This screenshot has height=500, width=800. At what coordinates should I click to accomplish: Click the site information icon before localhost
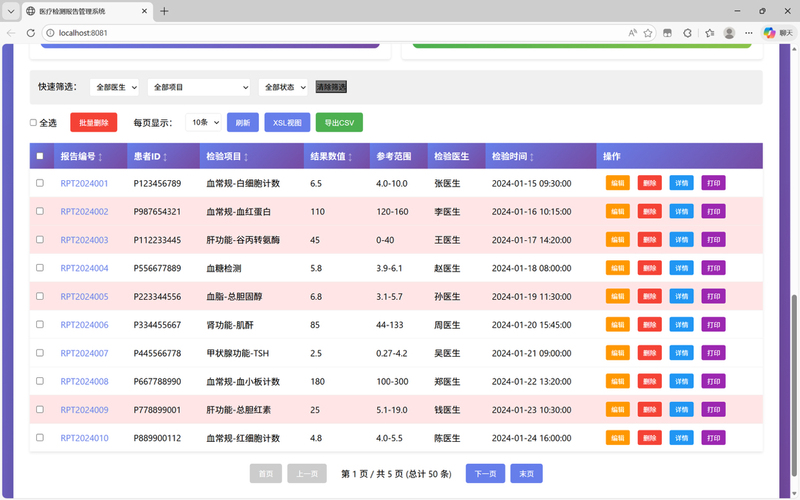50,32
